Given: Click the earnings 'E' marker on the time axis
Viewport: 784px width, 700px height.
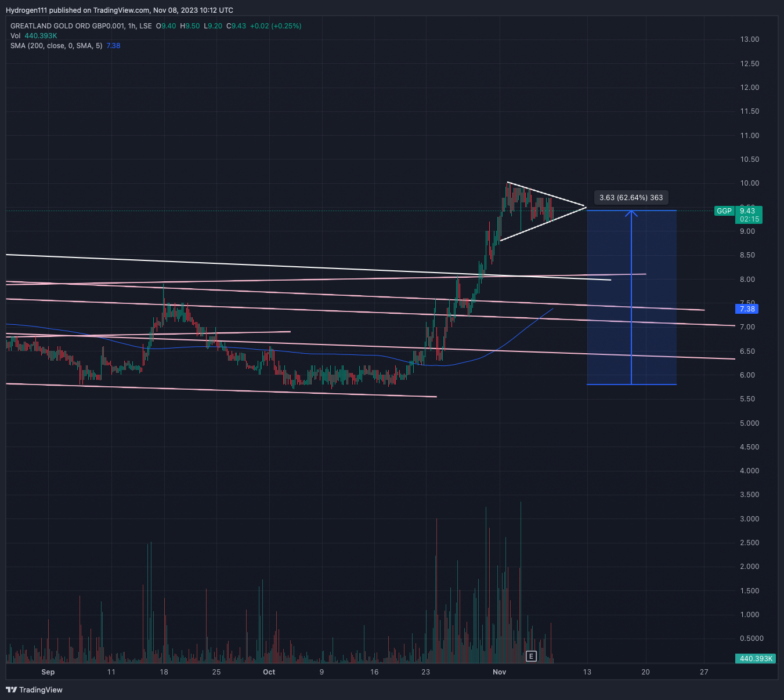Looking at the screenshot, I should (x=531, y=657).
